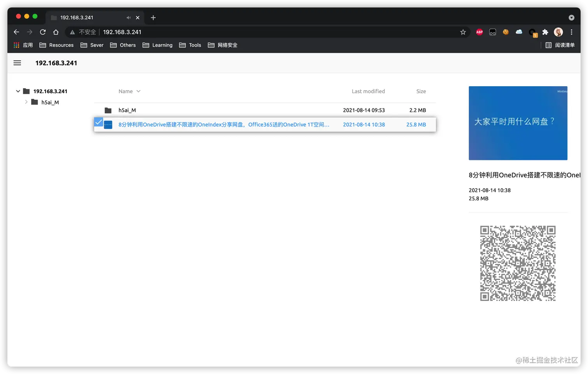The image size is (588, 374).
Task: Open the Sever bookmark folder
Action: 92,45
